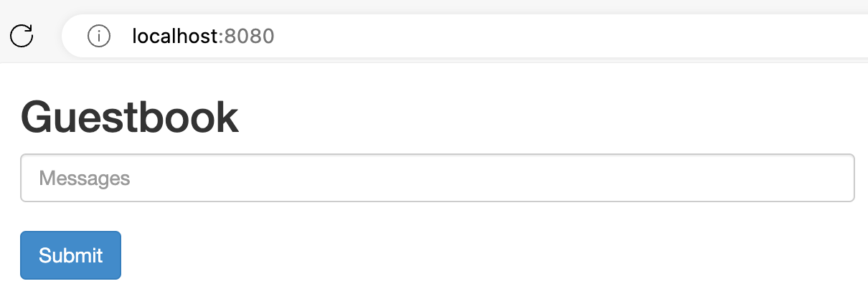Hit the reload arrow left of the address bar
The image size is (868, 294).
point(22,35)
